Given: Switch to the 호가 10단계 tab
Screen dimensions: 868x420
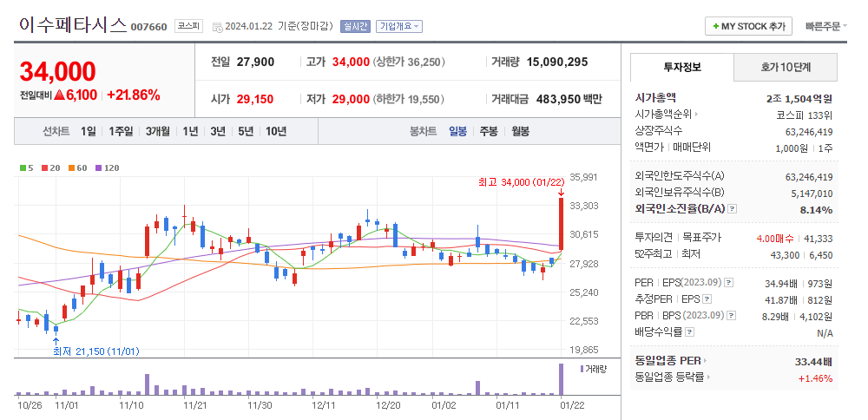Looking at the screenshot, I should 786,68.
